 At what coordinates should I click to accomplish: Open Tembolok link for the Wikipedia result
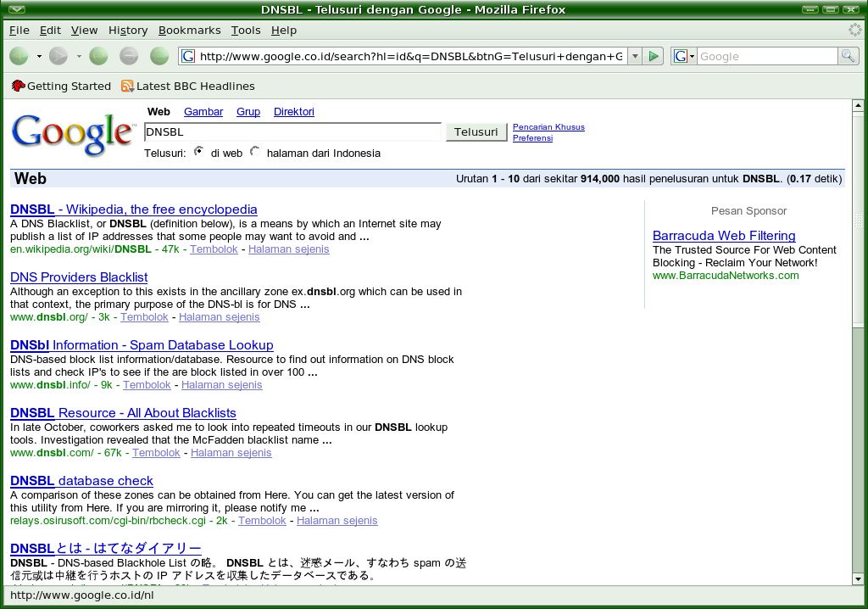[x=214, y=249]
